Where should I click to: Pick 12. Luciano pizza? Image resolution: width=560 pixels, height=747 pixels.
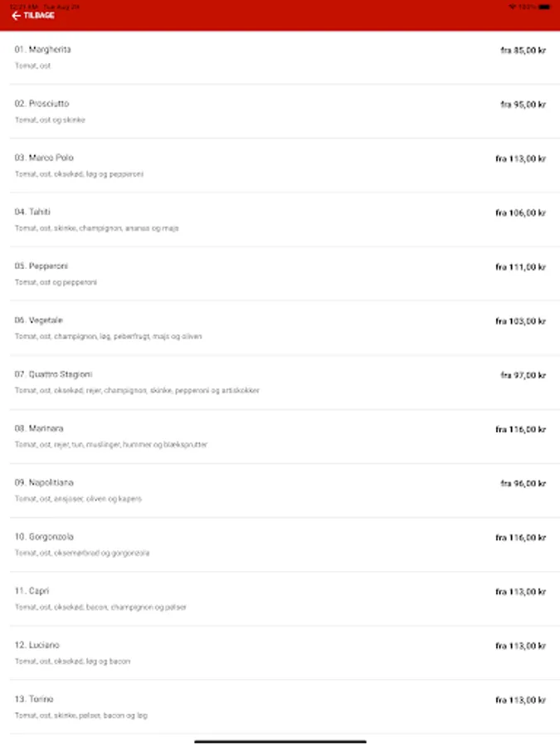(37, 645)
